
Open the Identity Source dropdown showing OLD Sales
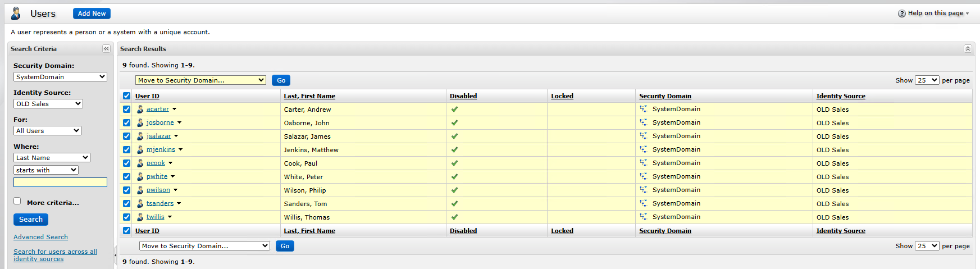[x=48, y=104]
